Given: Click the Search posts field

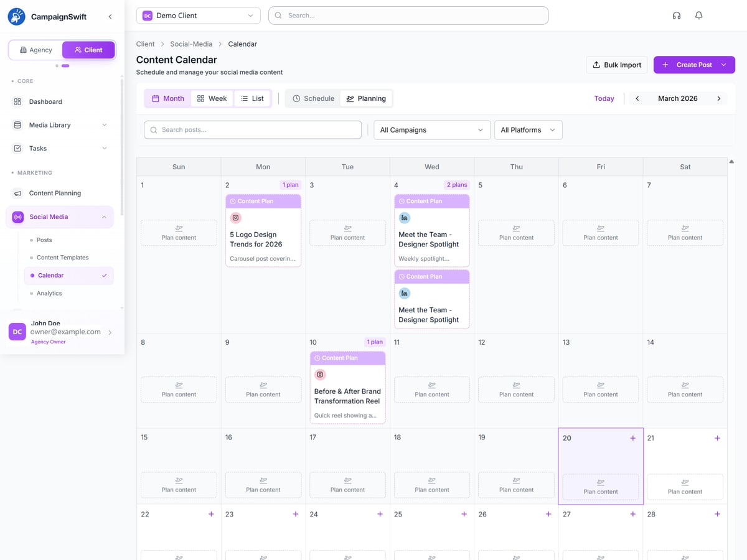Looking at the screenshot, I should 253,130.
